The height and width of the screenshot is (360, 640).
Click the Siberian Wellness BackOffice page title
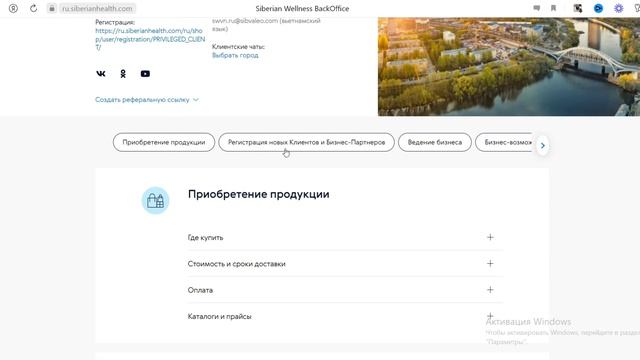click(302, 8)
